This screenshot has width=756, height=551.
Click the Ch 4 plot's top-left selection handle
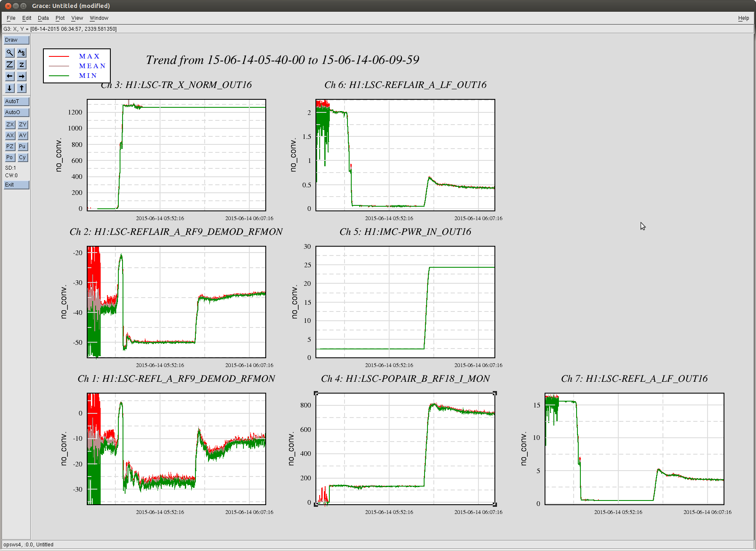point(316,393)
